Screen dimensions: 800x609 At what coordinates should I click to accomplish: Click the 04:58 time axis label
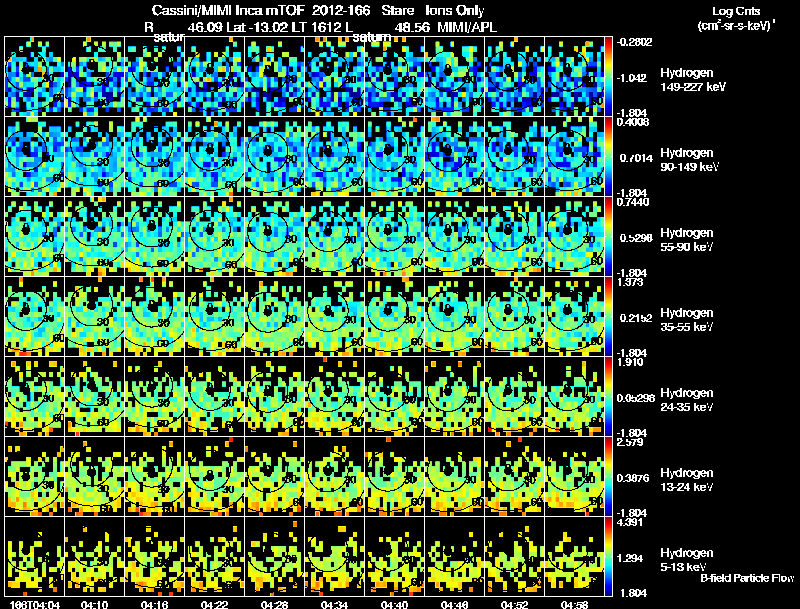click(574, 604)
